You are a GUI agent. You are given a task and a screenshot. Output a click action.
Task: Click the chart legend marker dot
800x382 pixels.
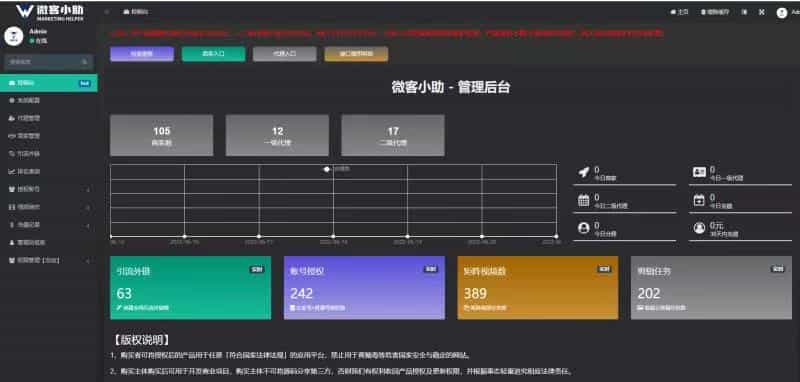327,169
